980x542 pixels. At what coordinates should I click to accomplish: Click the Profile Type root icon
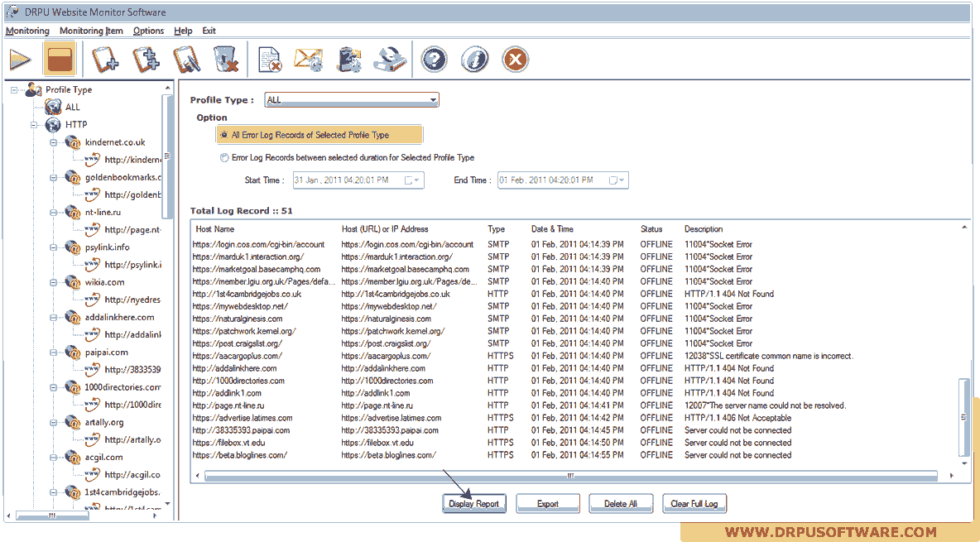[33, 89]
